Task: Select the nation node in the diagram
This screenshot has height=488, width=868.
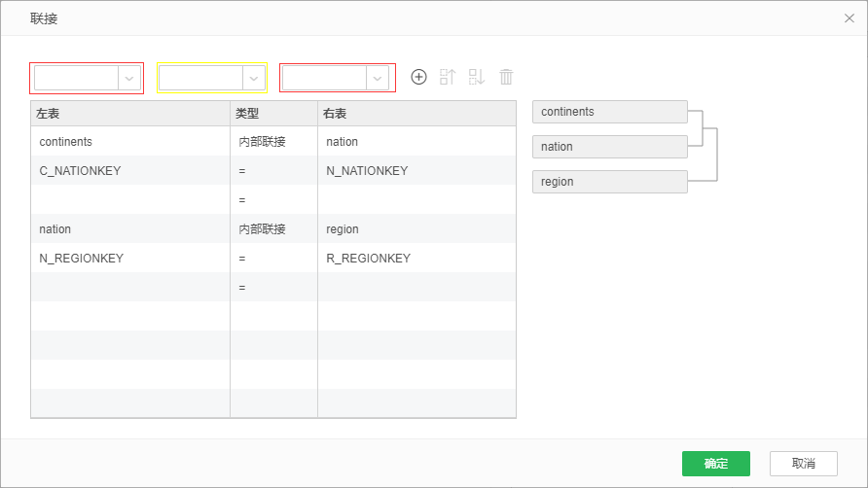Action: [609, 147]
